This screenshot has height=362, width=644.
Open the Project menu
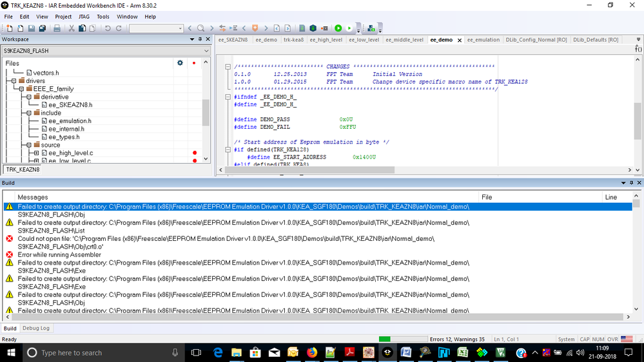coord(63,16)
